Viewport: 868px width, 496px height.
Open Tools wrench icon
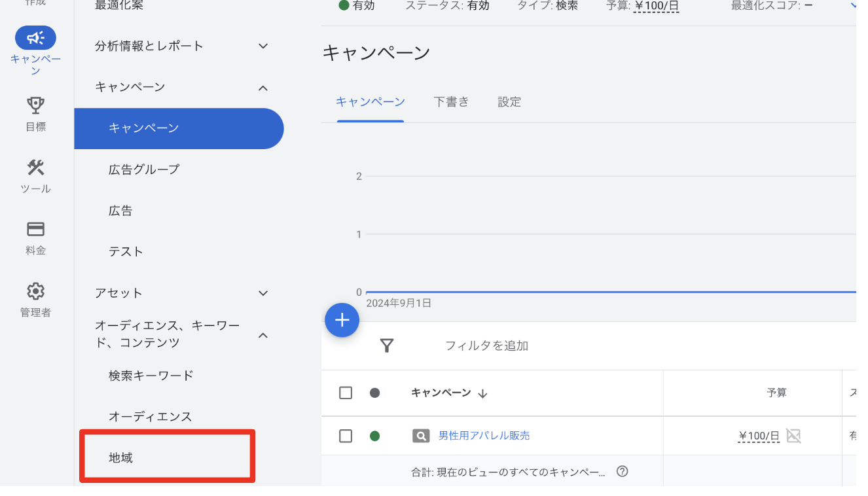coord(35,167)
